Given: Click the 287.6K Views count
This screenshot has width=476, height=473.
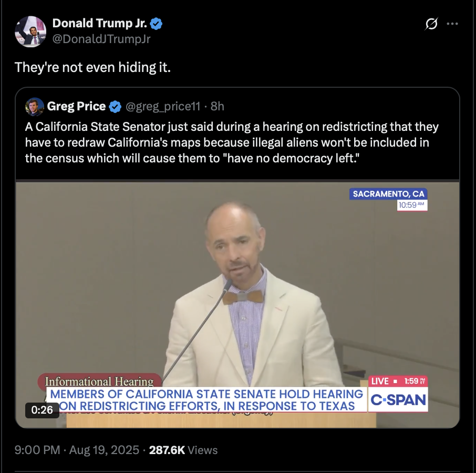Looking at the screenshot, I should (x=183, y=450).
